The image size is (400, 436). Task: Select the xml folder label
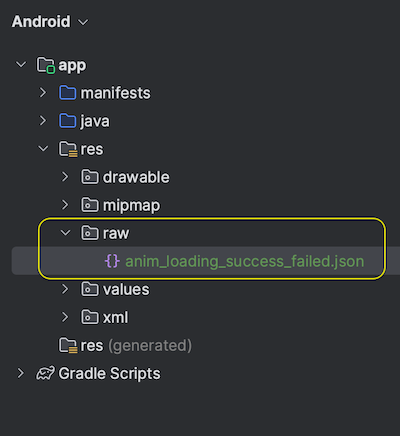(x=115, y=317)
